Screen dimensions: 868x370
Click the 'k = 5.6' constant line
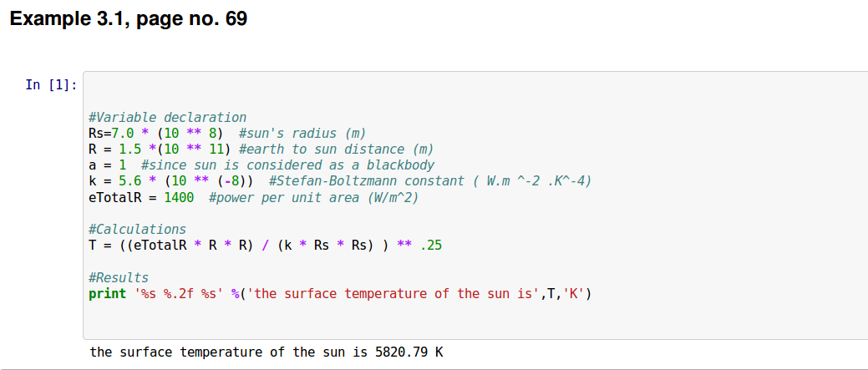(x=117, y=181)
